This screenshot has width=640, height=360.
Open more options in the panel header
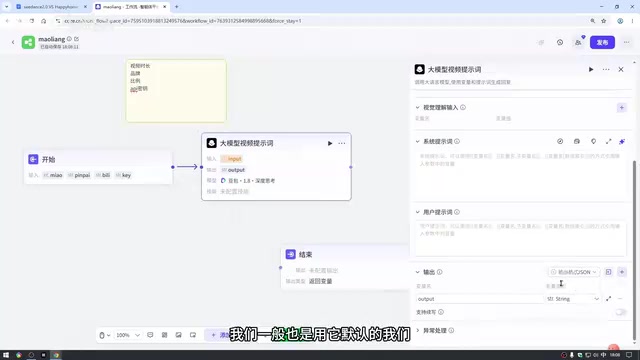606,69
